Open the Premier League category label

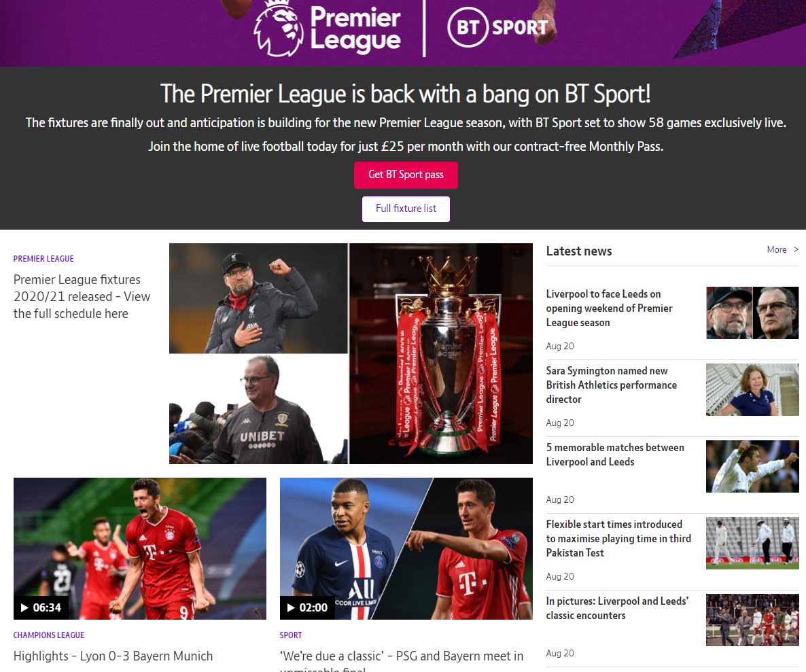click(43, 259)
